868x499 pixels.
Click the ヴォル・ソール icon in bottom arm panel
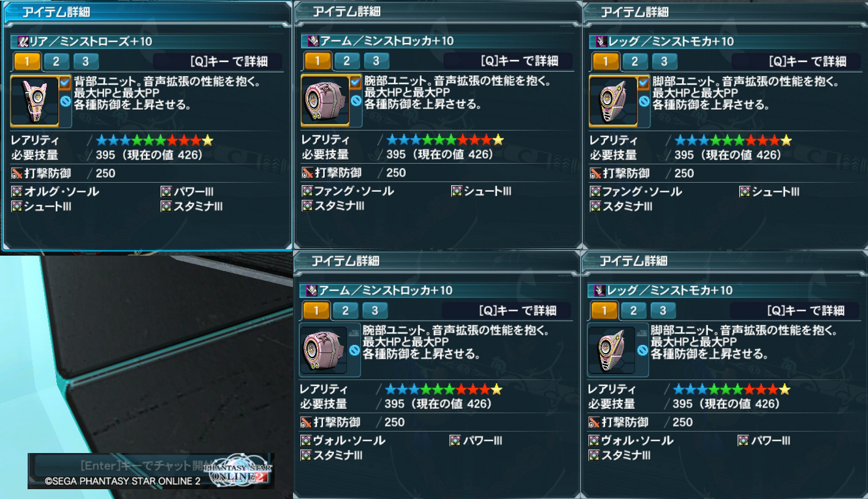coord(305,440)
